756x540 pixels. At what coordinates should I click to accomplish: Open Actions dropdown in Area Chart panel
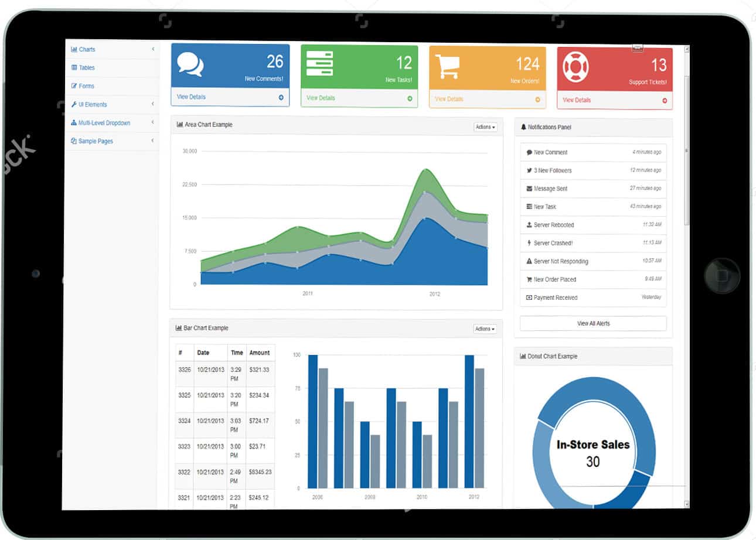click(485, 127)
